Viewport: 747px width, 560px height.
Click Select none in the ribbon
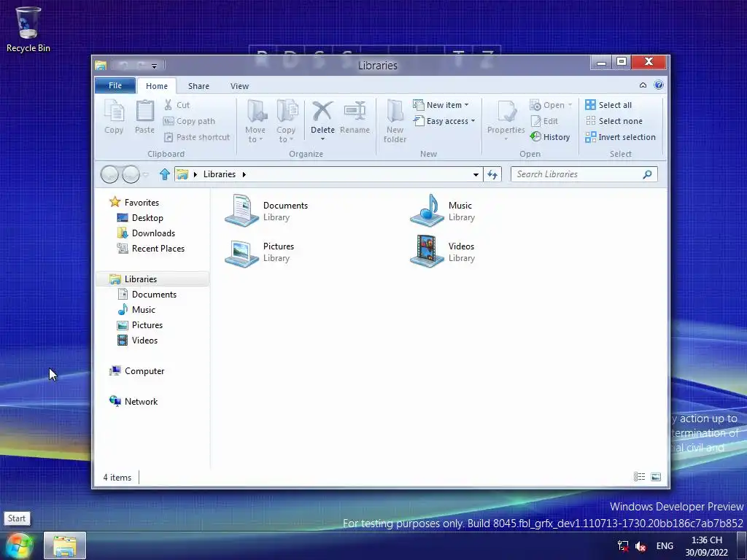(x=614, y=121)
